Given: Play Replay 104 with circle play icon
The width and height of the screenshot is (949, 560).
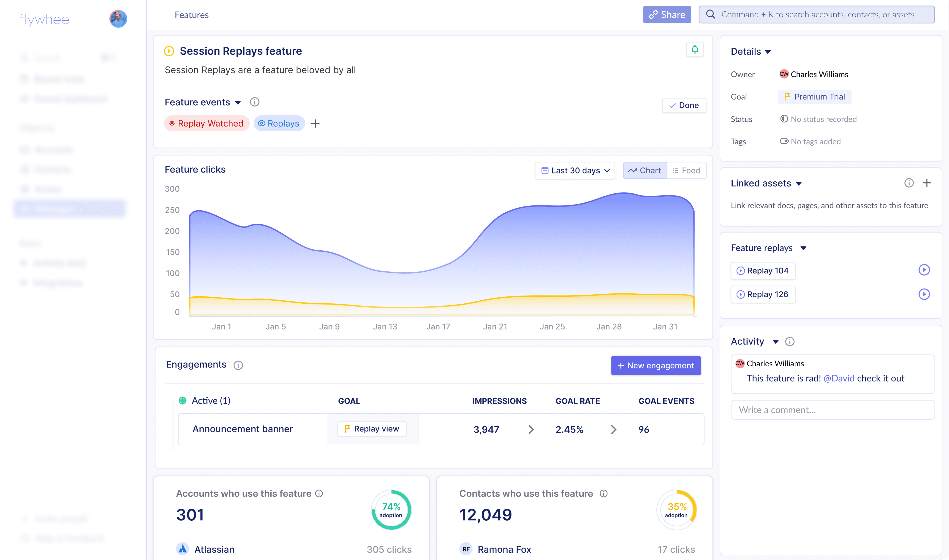Looking at the screenshot, I should 924,270.
